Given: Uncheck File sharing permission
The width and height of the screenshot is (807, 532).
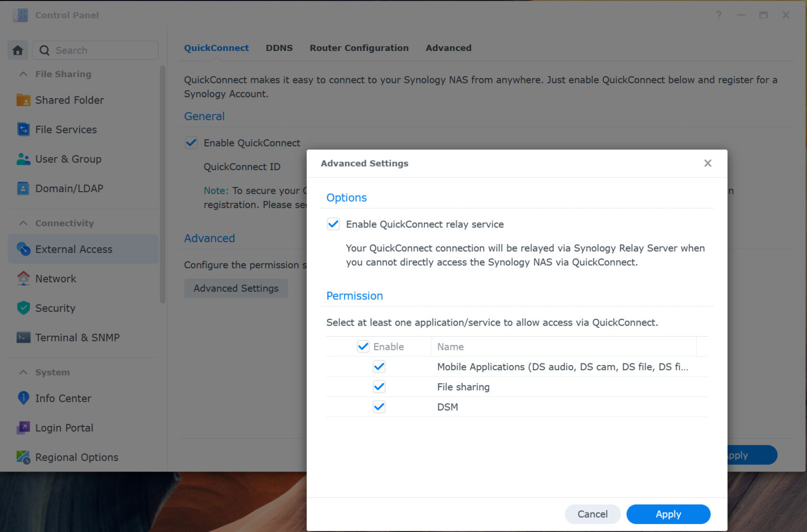Looking at the screenshot, I should tap(379, 387).
